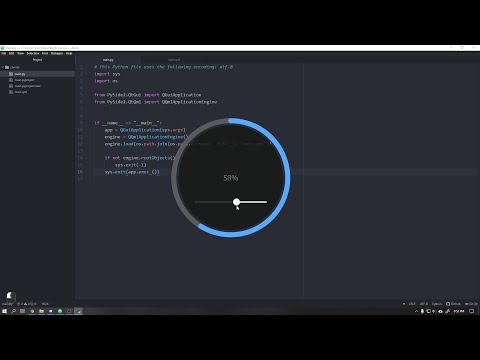Screen dimensions: 480x360
Task: Click microphone icon in system tray
Action: [x=422, y=311]
